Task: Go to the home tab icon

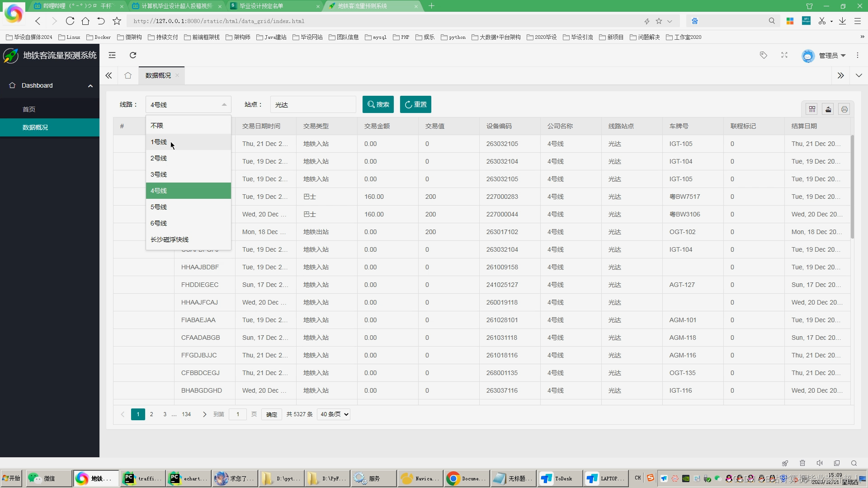Action: pyautogui.click(x=128, y=75)
